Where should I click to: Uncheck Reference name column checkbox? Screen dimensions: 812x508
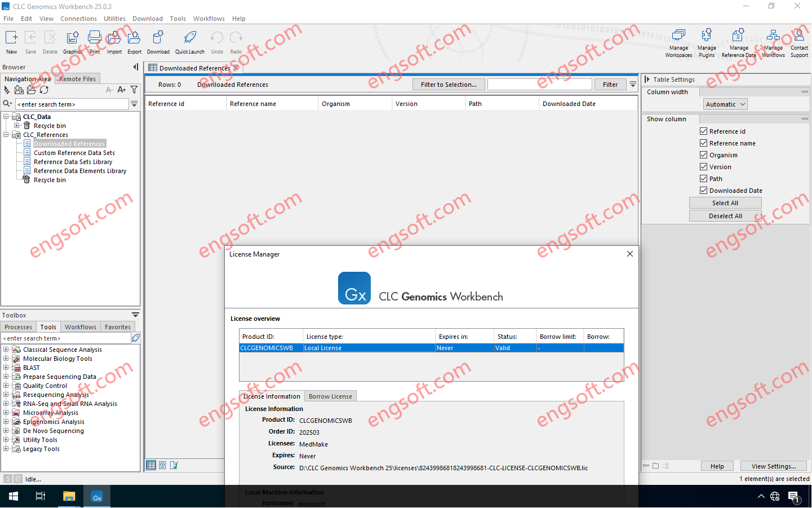point(703,143)
